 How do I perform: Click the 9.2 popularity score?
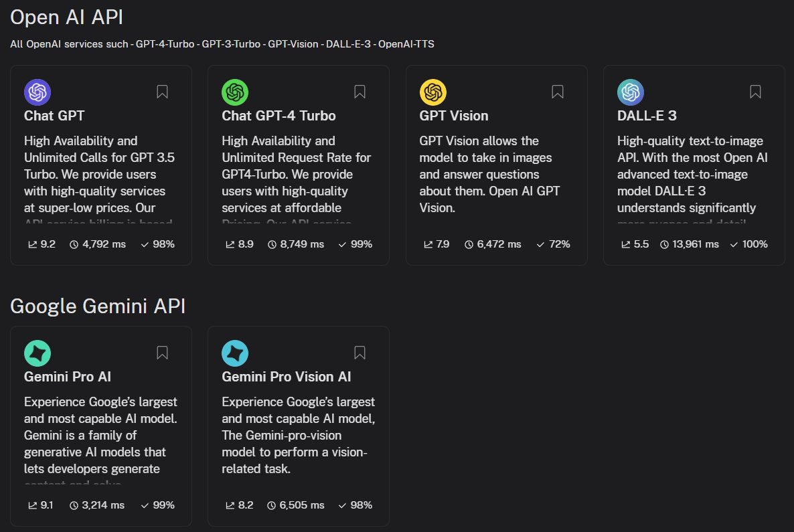pos(48,244)
